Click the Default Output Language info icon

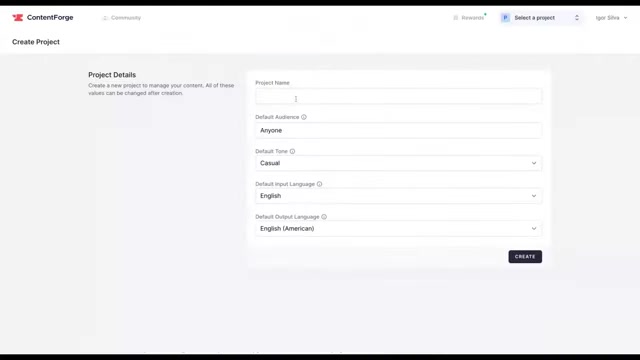pyautogui.click(x=324, y=217)
